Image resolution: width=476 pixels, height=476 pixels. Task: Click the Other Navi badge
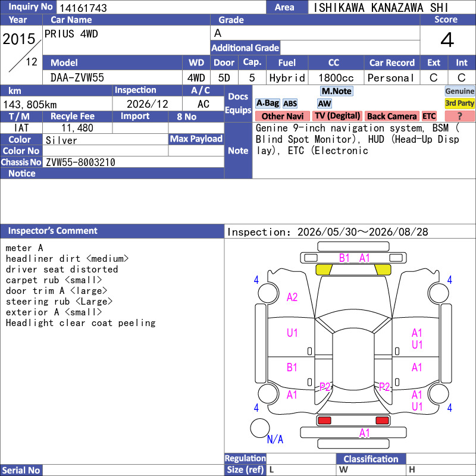pyautogui.click(x=282, y=116)
